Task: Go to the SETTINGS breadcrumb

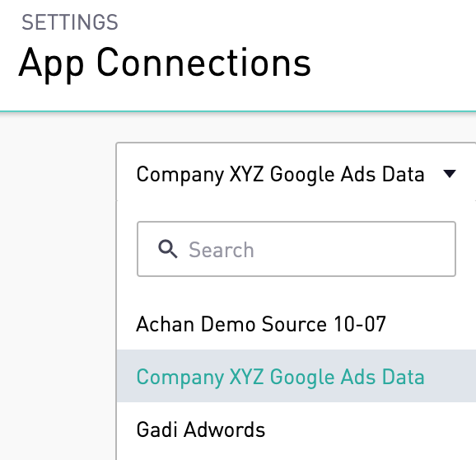Action: [70, 22]
